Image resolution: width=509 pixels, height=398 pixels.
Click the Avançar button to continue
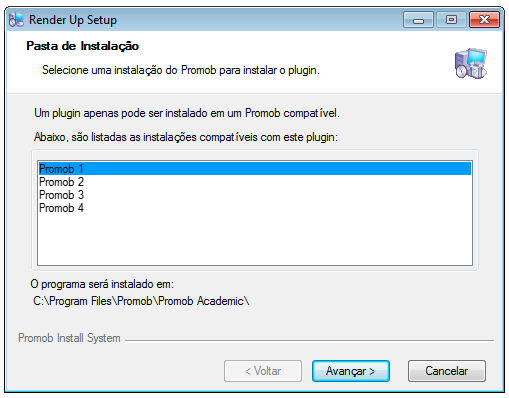click(x=351, y=371)
